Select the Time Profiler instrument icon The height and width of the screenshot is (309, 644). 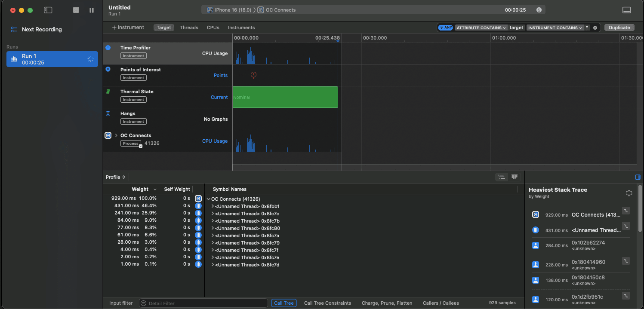(x=108, y=47)
